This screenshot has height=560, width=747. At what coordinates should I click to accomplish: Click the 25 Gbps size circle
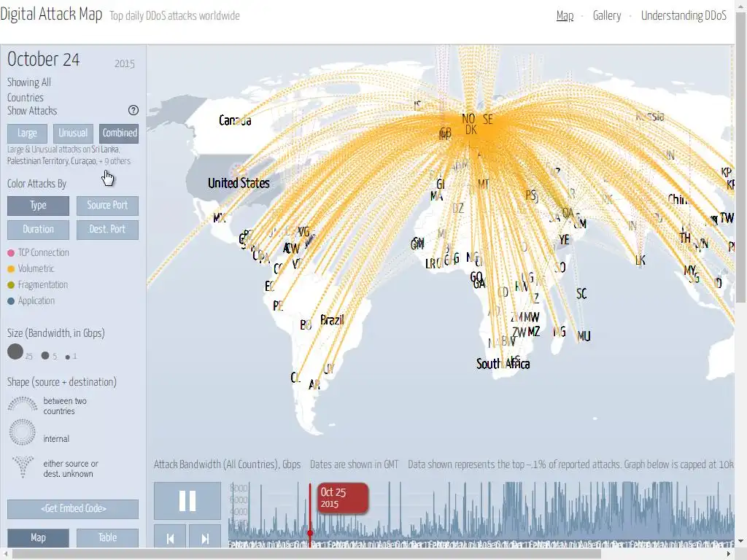(15, 352)
